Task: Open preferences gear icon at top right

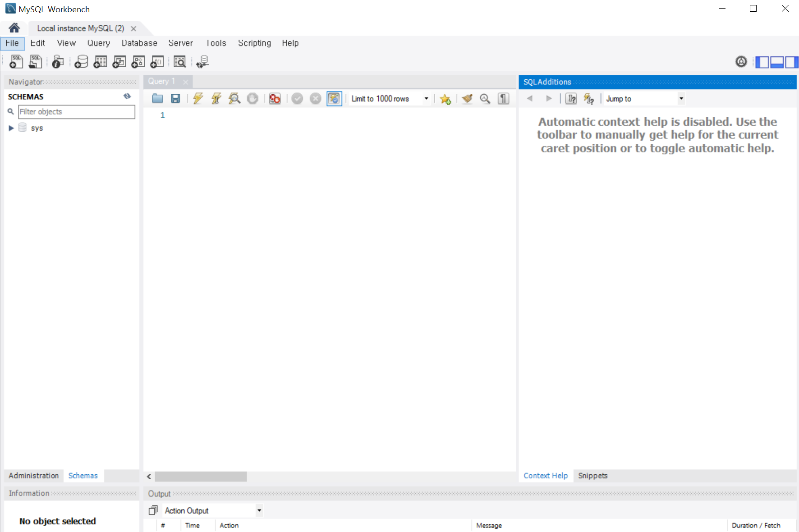Action: 741,61
